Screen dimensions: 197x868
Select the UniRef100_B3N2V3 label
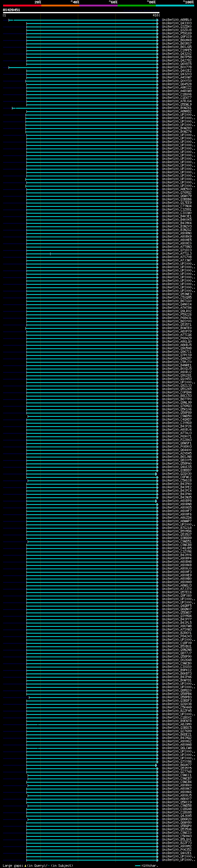[177, 226]
